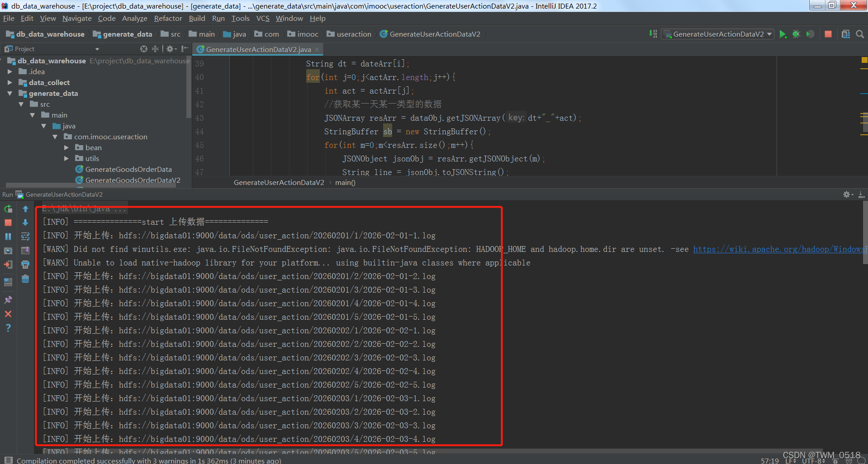Click the Make Project build icon
This screenshot has height=464, width=868.
click(x=653, y=34)
